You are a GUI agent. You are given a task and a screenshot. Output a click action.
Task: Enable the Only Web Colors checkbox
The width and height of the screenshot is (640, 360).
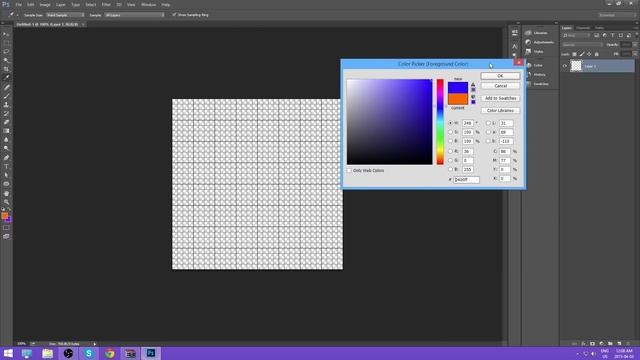(x=349, y=171)
